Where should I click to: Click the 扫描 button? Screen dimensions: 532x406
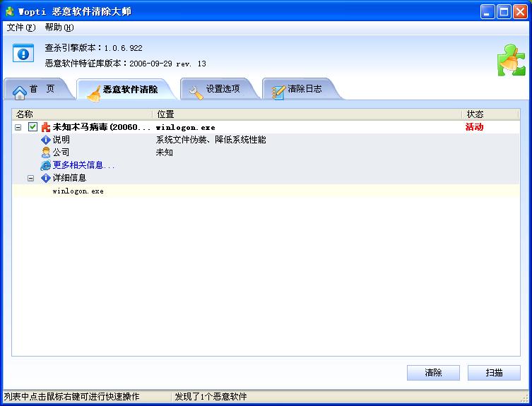494,373
